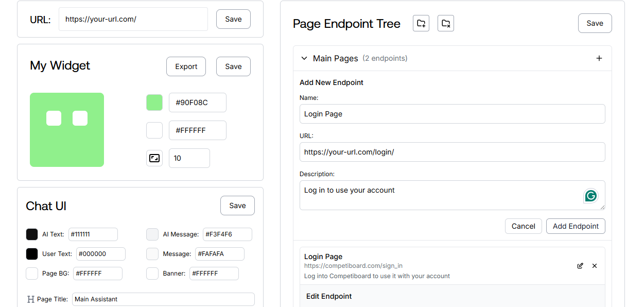
Task: Cancel adding the new endpoint
Action: (524, 226)
